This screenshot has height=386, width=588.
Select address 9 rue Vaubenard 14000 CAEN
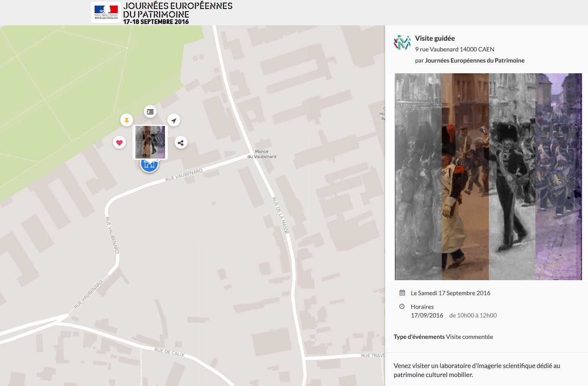pos(454,49)
